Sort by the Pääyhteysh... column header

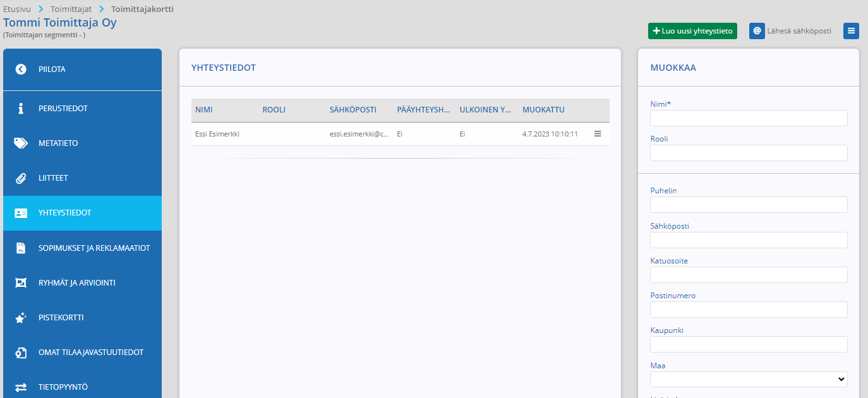point(423,110)
